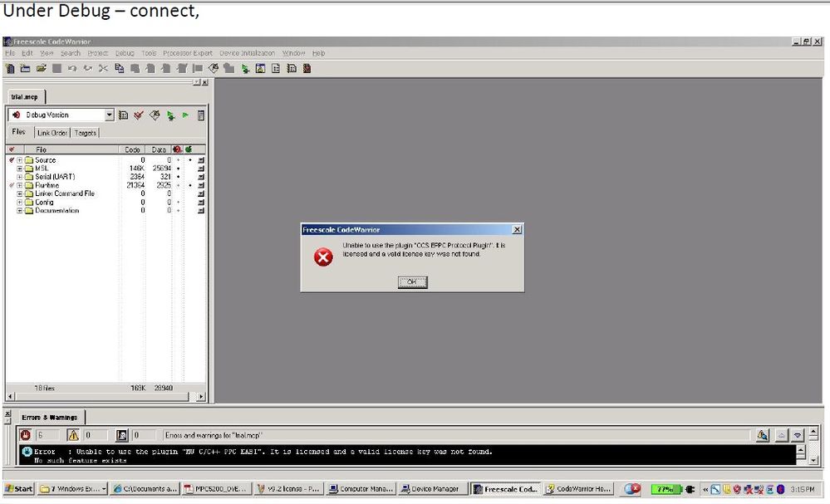
Task: Toggle the red errors filter in Errors & Warnings
Action: tap(25, 435)
